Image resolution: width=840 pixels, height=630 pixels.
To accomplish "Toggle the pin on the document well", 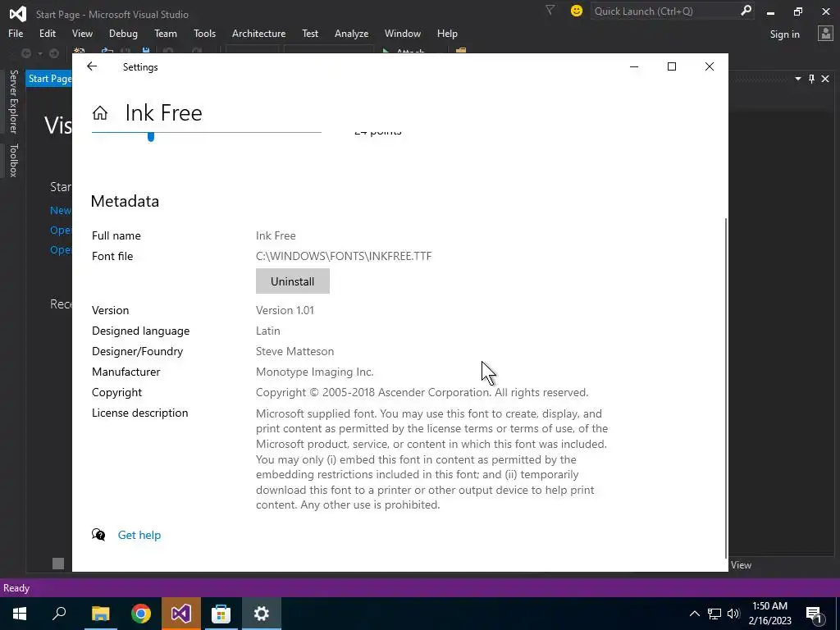I will (811, 79).
